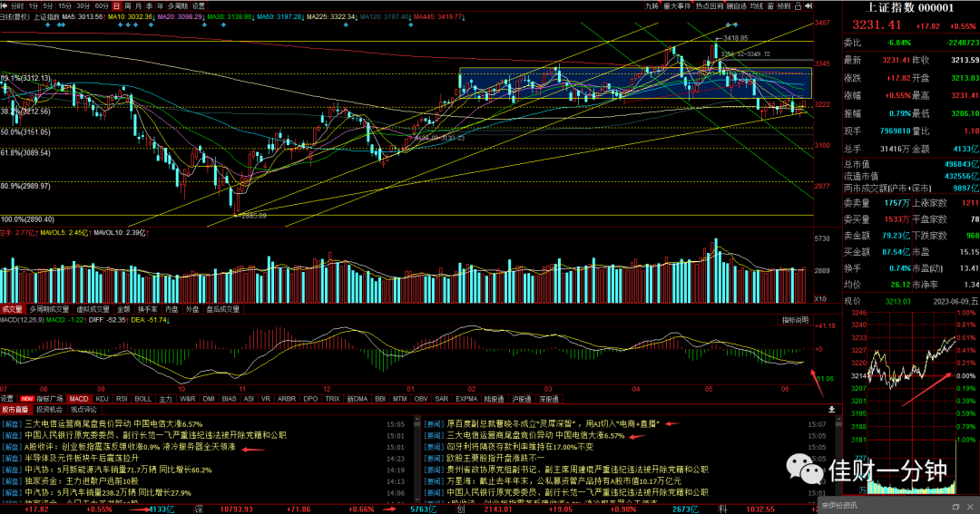Open chart 设置 in top toolbar
Image resolution: width=980 pixels, height=514 pixels.
coord(198,5)
